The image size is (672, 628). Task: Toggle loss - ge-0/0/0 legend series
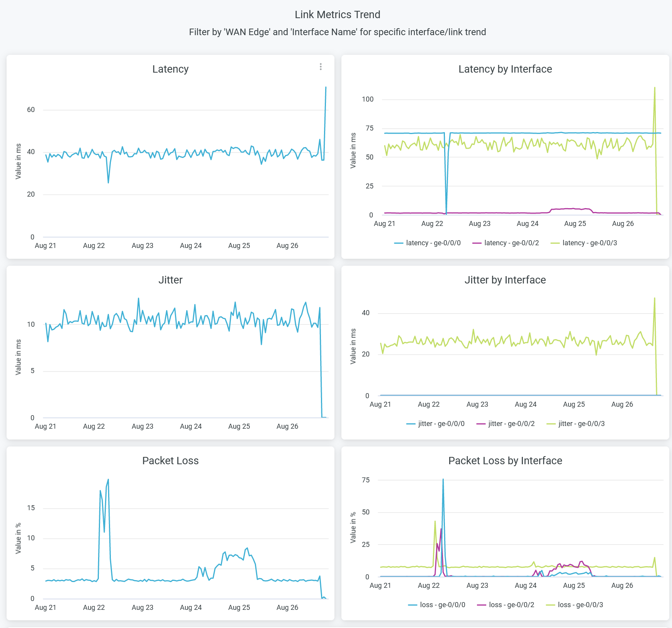437,605
